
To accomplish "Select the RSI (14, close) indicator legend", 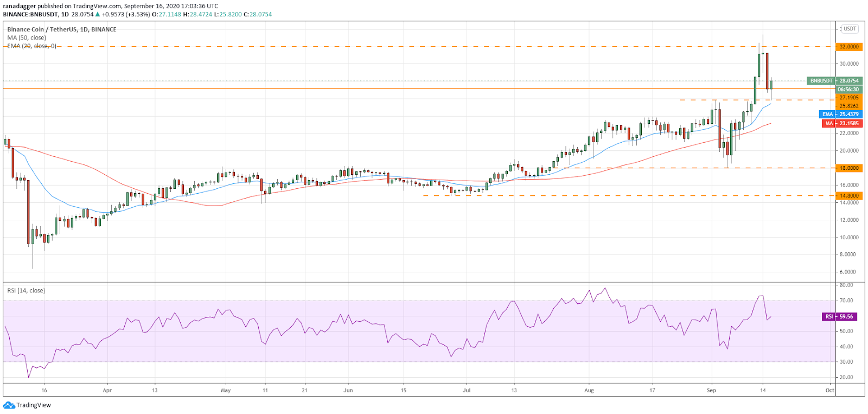I will [x=26, y=291].
